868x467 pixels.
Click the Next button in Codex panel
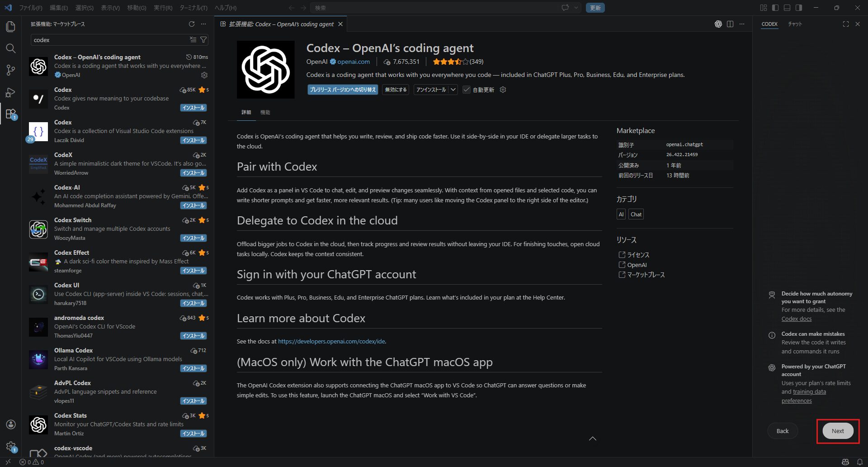(837, 431)
